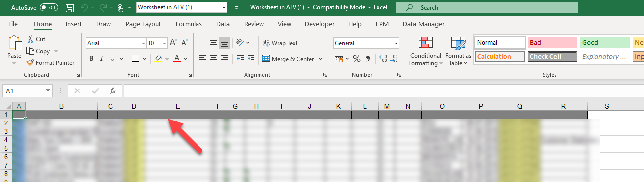Viewport: 644px width, 182px height.
Task: Toggle Underline formatting
Action: point(113,59)
